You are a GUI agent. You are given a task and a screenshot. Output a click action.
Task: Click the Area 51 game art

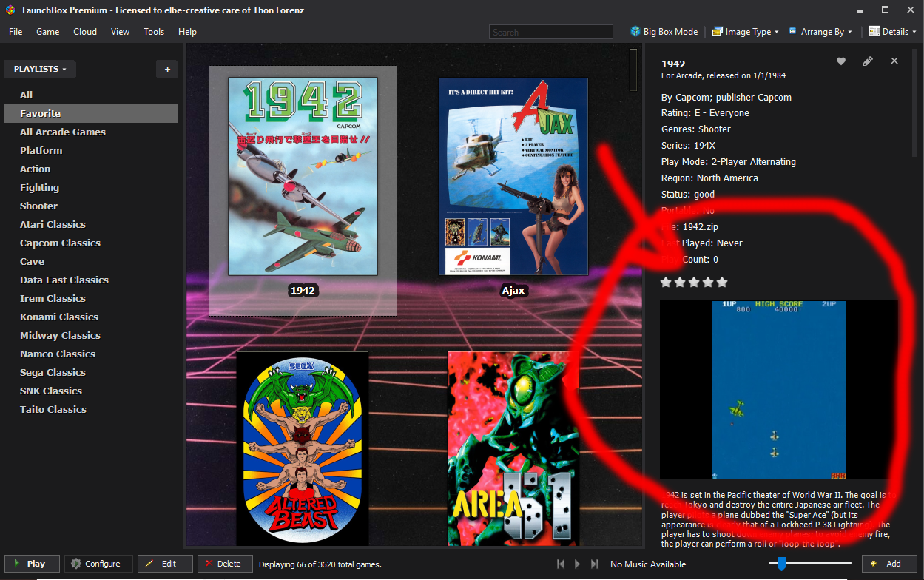[x=513, y=449]
